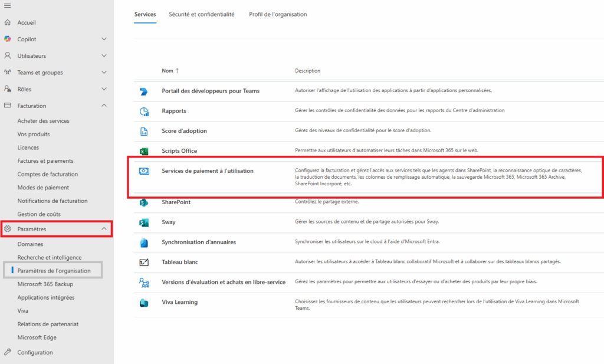604x364 pixels.
Task: Click the Services de paiement à l'utilisation icon
Action: pos(144,171)
